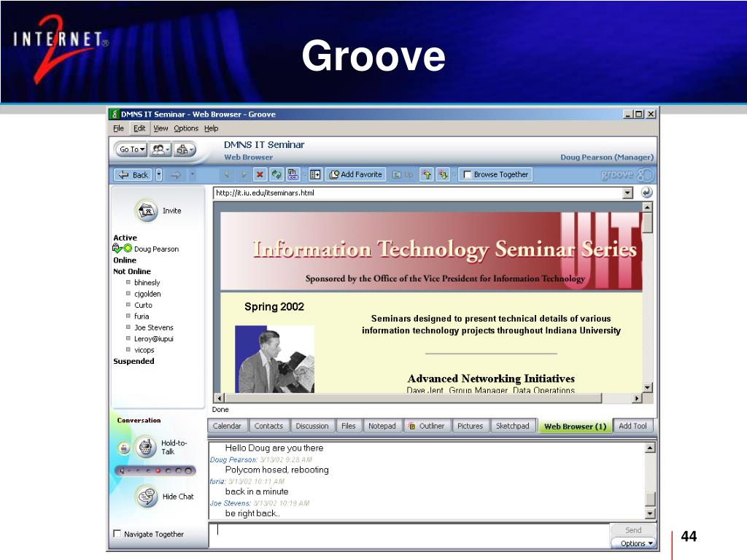This screenshot has width=747, height=560.
Task: Click the Invite member icon
Action: pyautogui.click(x=147, y=211)
